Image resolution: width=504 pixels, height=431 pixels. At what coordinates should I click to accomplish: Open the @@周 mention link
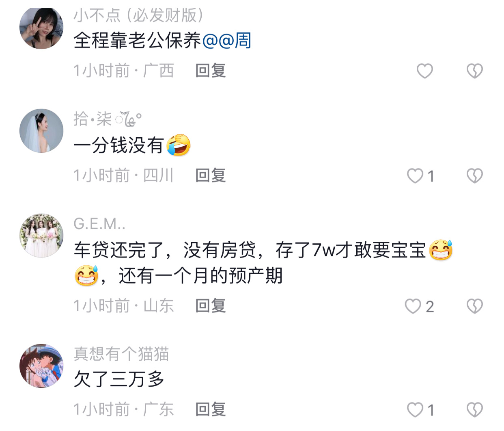tap(226, 41)
